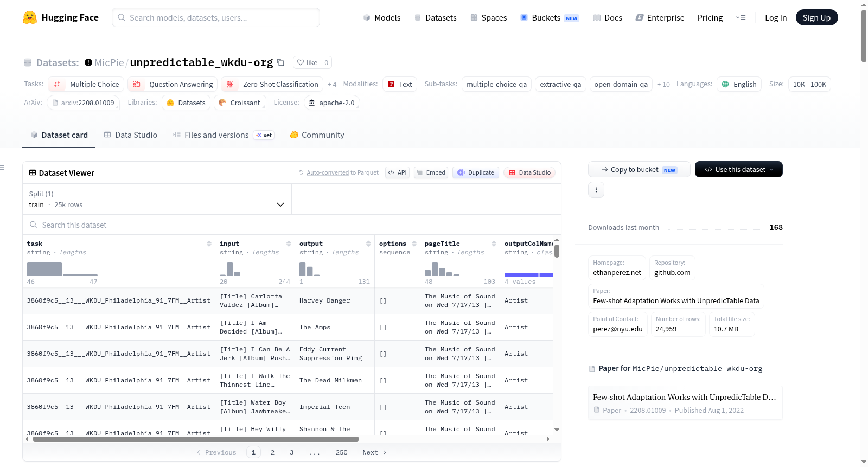
Task: Sort the pageTitle column using its arrows
Action: point(494,244)
